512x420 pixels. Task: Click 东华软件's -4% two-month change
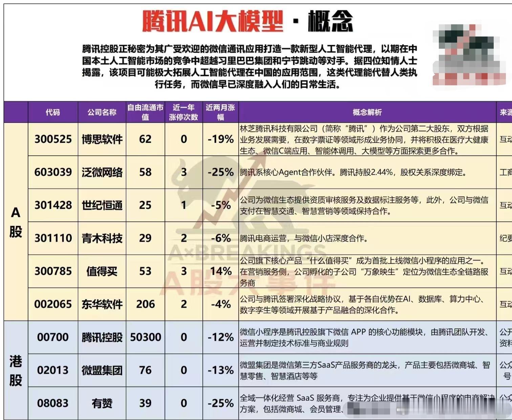coord(221,304)
